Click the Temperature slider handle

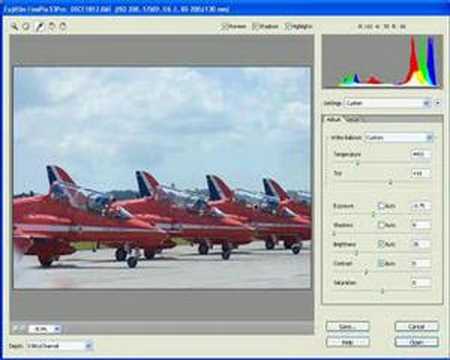coord(358,163)
